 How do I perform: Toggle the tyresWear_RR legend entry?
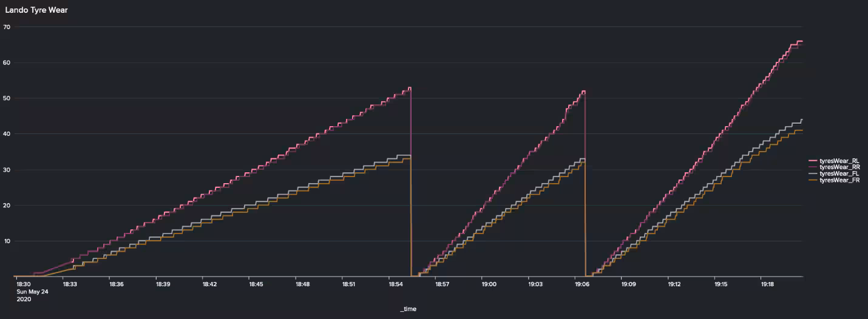[840, 167]
